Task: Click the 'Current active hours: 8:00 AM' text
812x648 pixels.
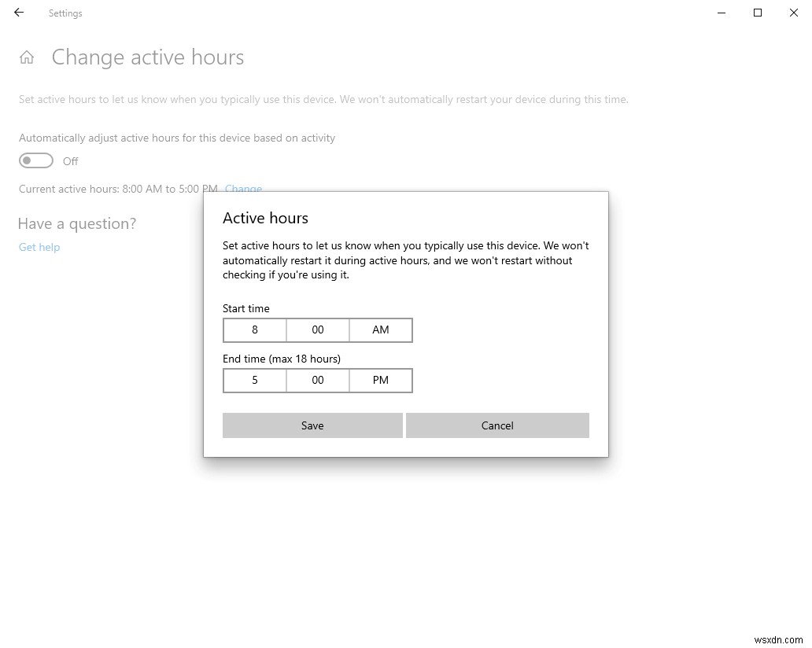Action: click(90, 189)
